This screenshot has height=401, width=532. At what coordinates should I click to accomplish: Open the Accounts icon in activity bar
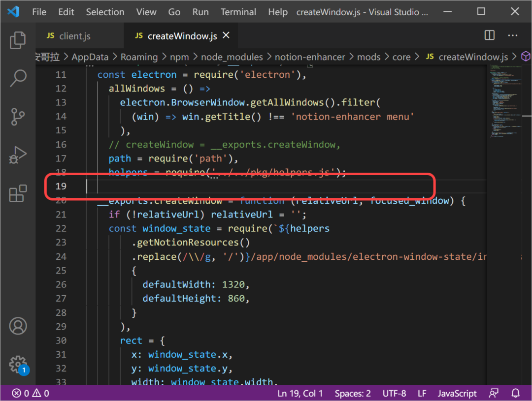point(18,326)
